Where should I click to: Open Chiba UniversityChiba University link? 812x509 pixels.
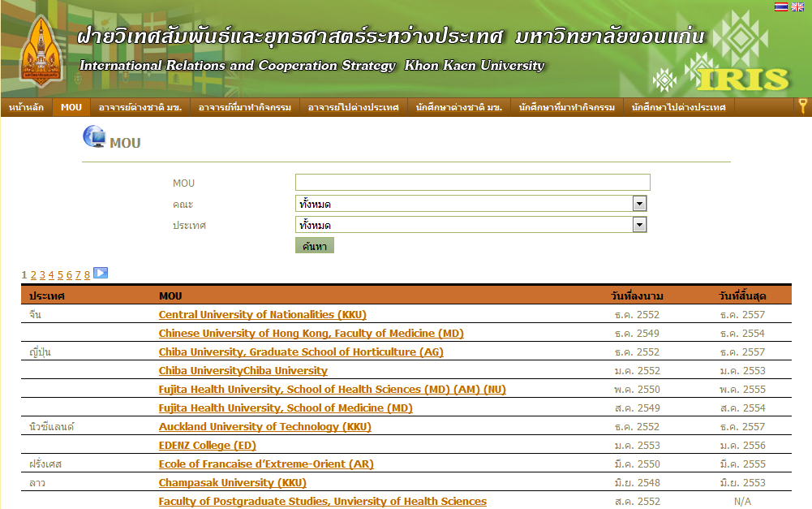(243, 371)
